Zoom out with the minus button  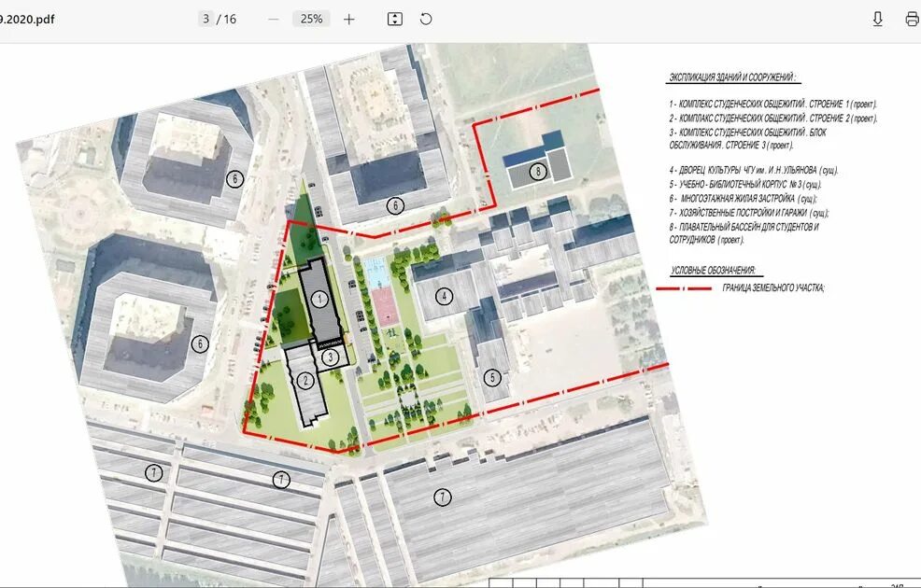pos(273,20)
